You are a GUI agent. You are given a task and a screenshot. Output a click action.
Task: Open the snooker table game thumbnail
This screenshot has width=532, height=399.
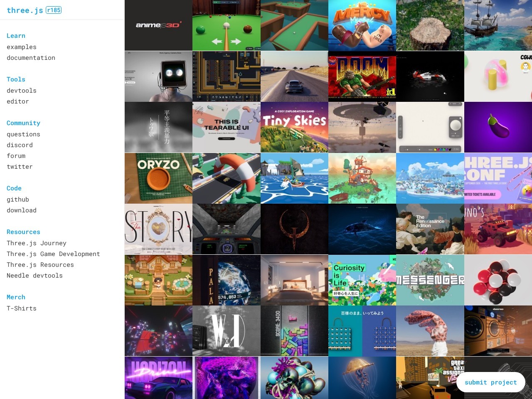227,25
